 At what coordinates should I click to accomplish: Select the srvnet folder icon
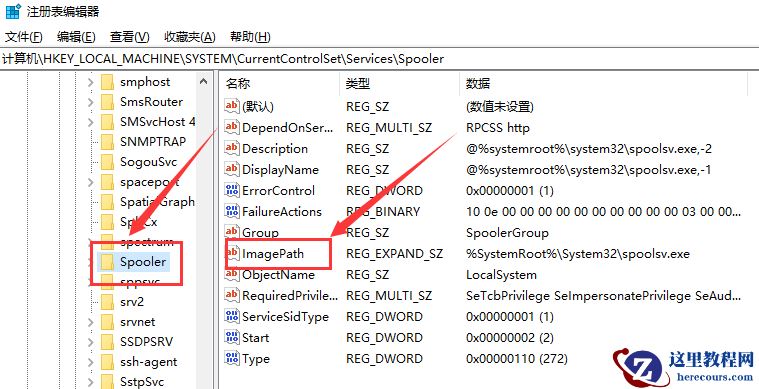click(x=107, y=322)
